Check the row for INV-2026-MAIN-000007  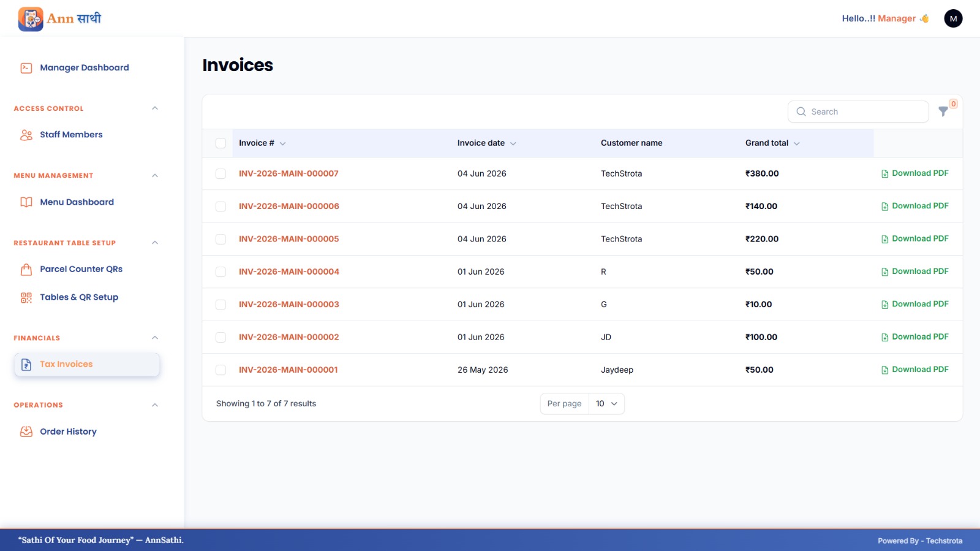coord(221,174)
